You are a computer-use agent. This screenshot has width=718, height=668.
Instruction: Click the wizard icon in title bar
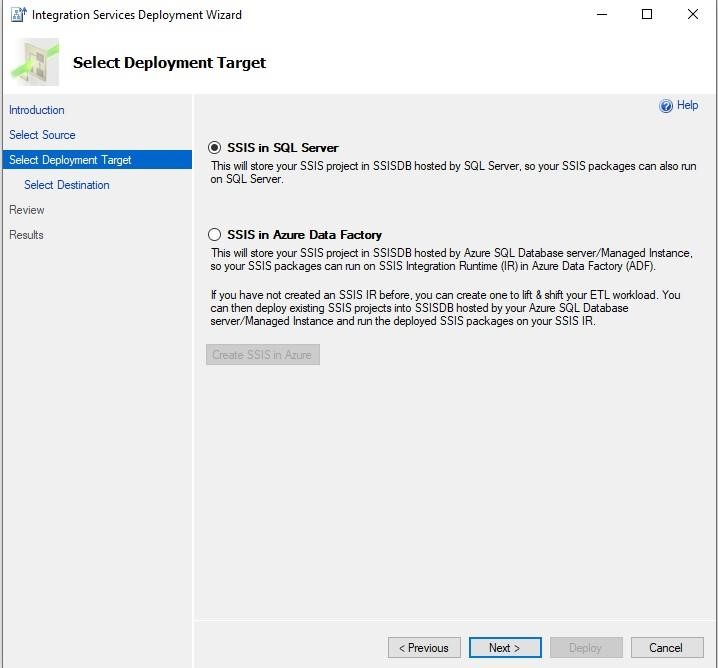(18, 15)
